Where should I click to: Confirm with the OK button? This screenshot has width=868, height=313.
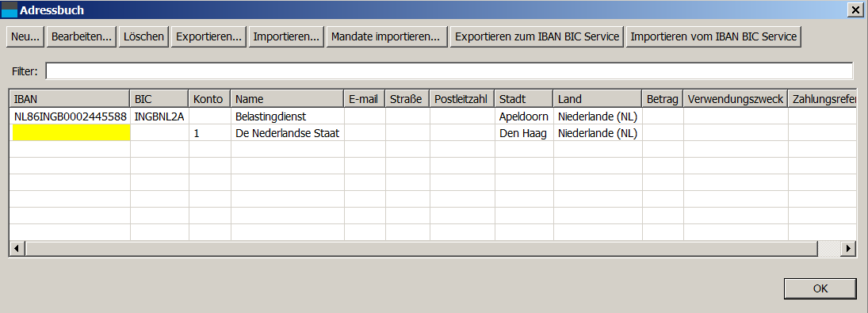click(x=820, y=288)
